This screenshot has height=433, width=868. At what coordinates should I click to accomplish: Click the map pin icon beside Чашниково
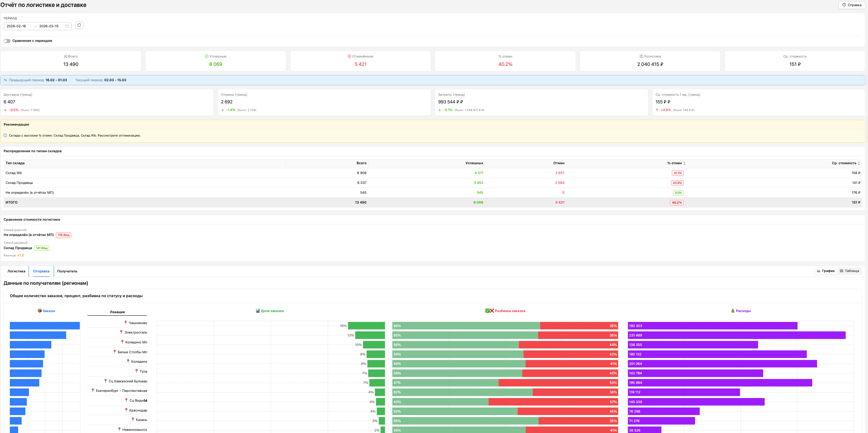click(x=126, y=323)
